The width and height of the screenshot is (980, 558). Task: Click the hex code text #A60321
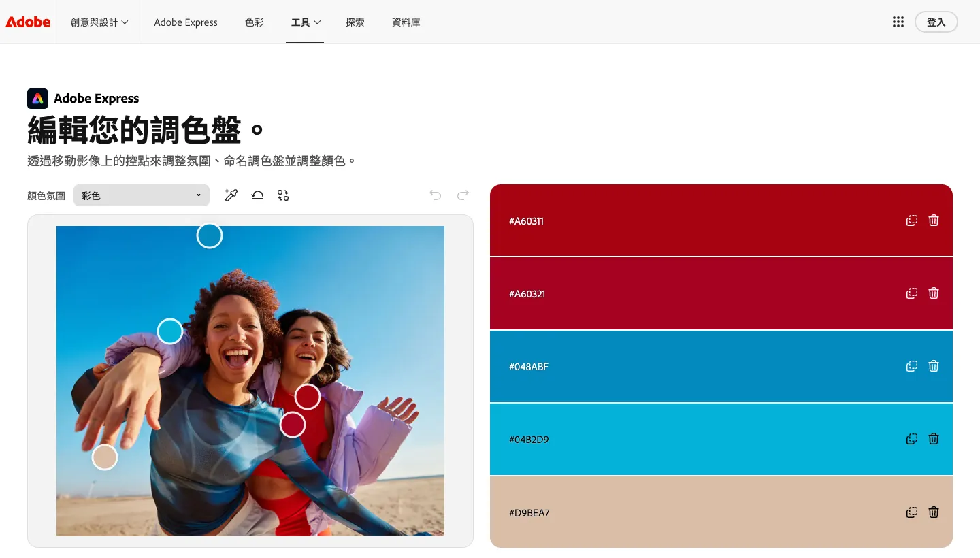(527, 294)
